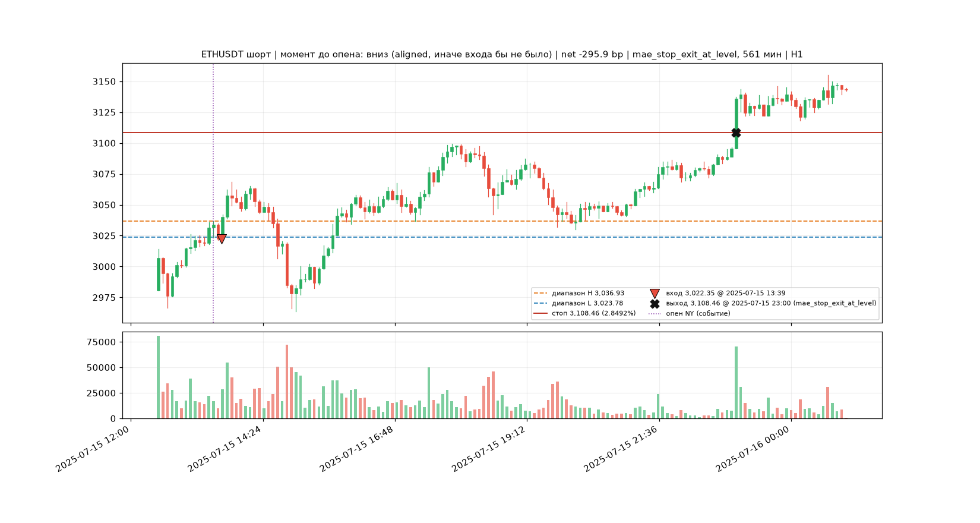Select legend entry "стоп 3,108.46 (2.8492%)"
Viewport: 980px width, 523px height.
594,313
